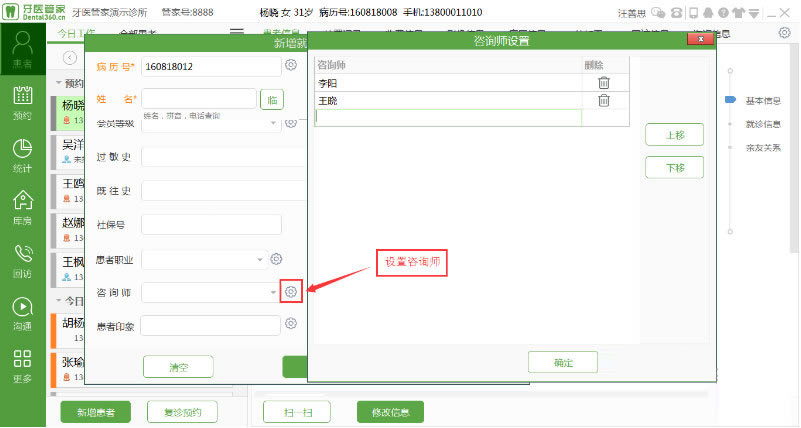The height and width of the screenshot is (428, 801).
Task: Click the 咨询师 column header
Action: point(448,65)
